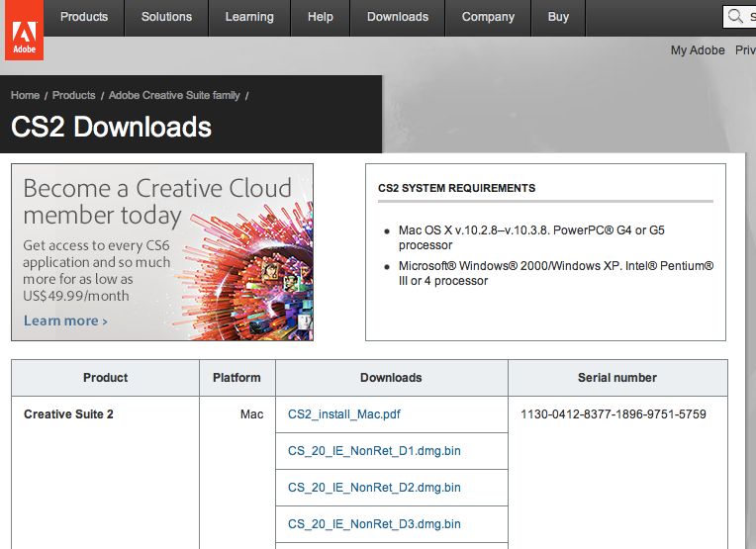
Task: Click Learn more in Creative Cloud banner
Action: pos(65,320)
